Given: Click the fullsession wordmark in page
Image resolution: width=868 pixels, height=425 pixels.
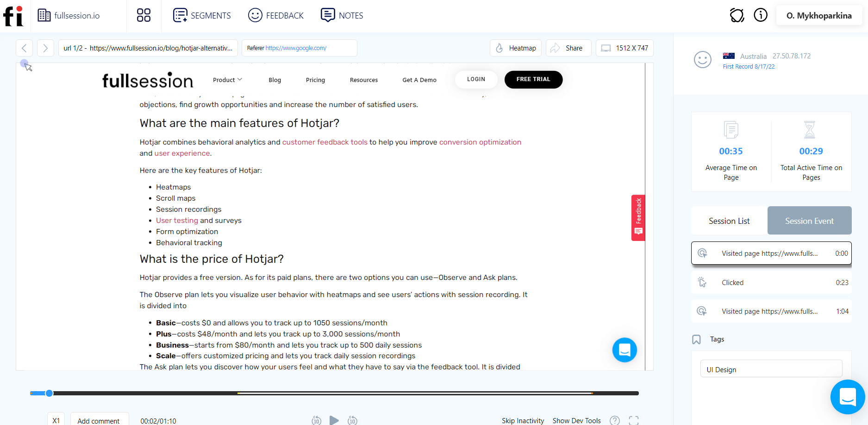Looking at the screenshot, I should click(148, 80).
